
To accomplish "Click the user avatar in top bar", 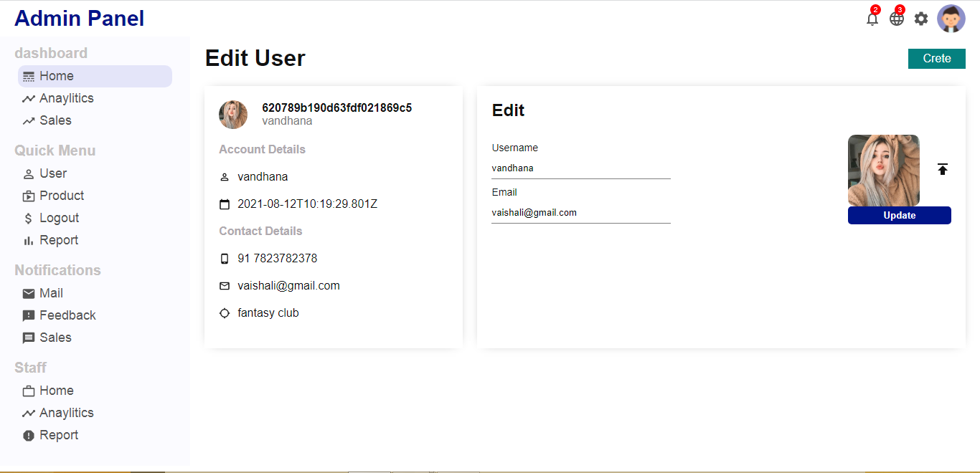I will click(951, 19).
